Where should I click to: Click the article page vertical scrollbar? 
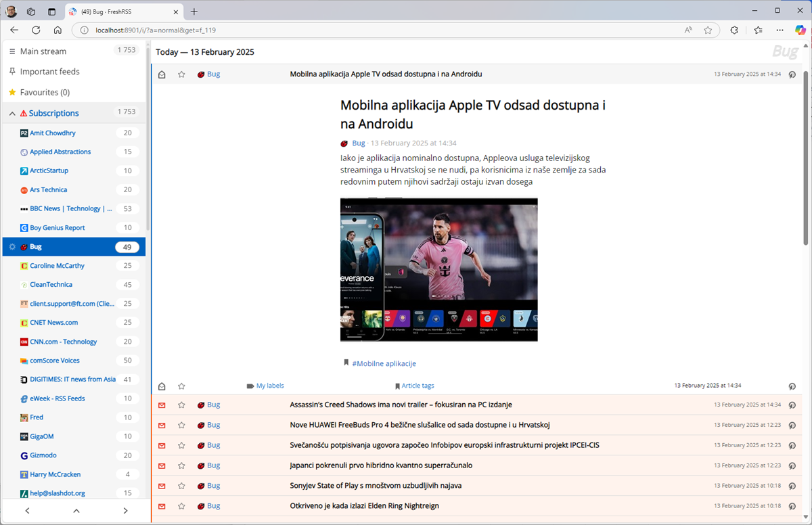[806, 157]
